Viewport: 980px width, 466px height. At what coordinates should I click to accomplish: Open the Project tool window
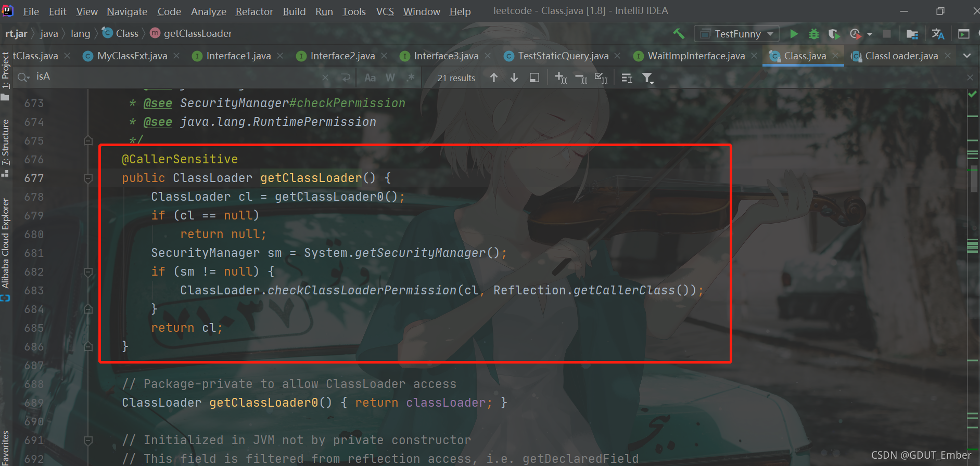click(6, 75)
